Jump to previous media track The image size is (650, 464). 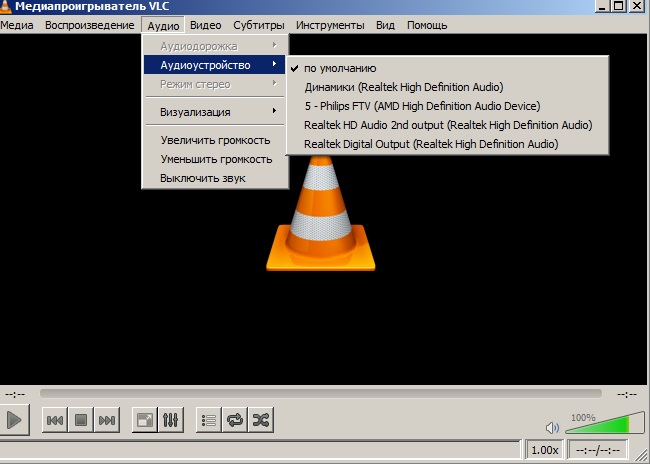(55, 420)
